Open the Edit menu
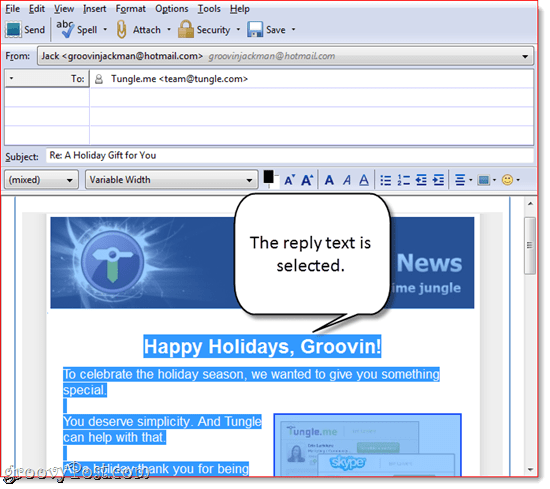 pos(37,9)
